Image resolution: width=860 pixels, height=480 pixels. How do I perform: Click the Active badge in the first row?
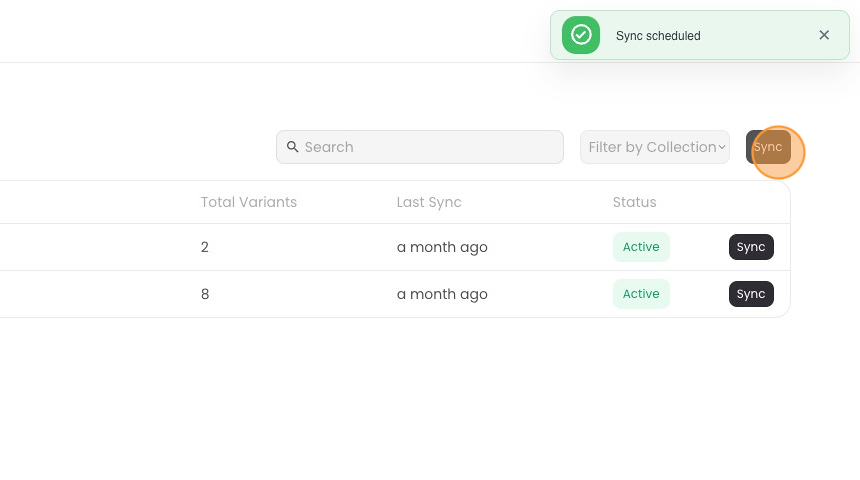pos(641,247)
